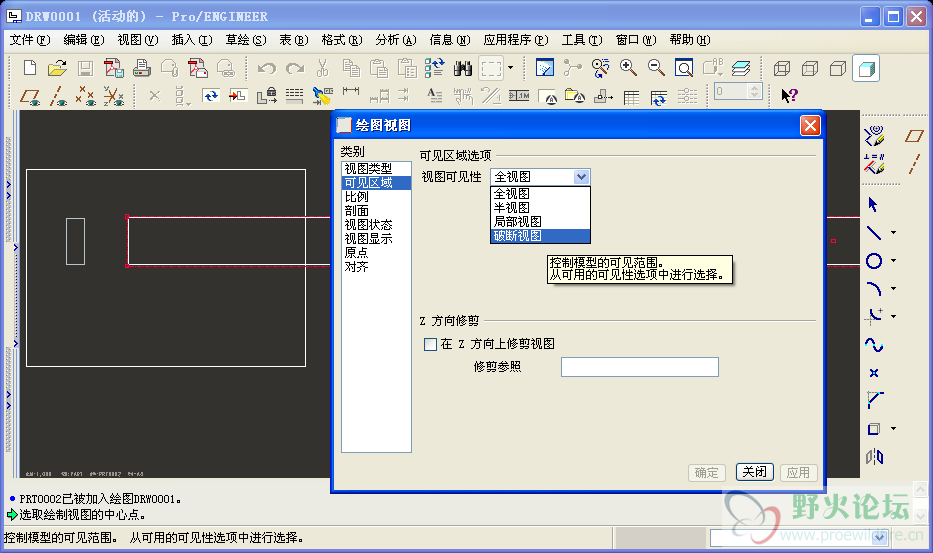Open the layers stack icon
Image resolution: width=933 pixels, height=553 pixels.
(x=740, y=68)
